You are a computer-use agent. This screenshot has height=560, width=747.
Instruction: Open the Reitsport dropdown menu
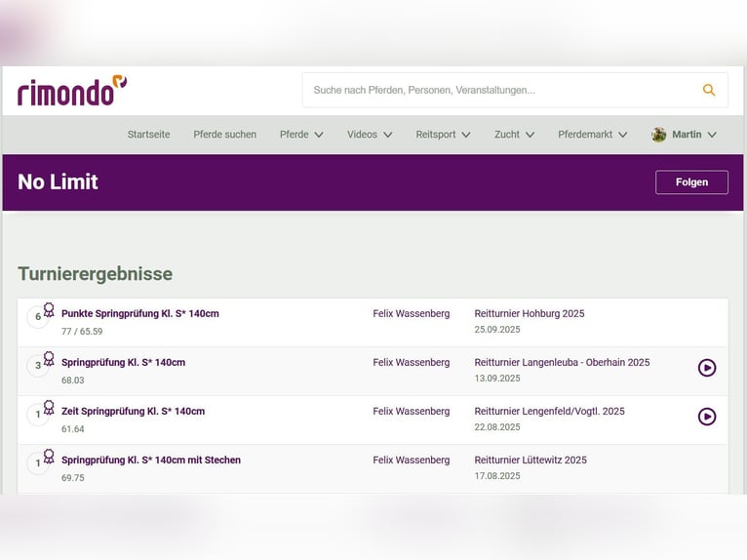click(443, 135)
